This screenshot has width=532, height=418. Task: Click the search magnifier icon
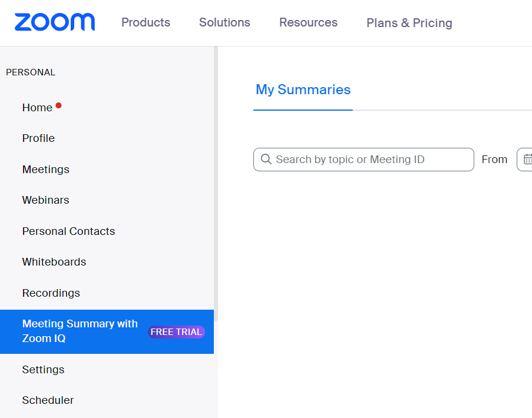tap(266, 159)
